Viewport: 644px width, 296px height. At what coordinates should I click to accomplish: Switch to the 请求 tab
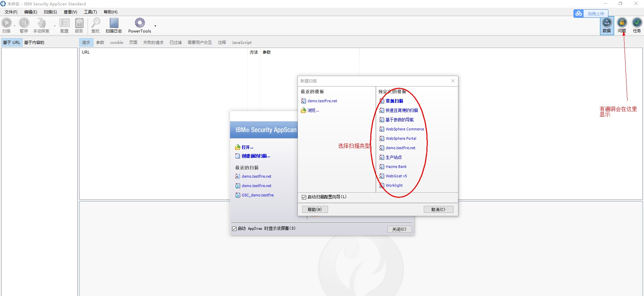(86, 43)
